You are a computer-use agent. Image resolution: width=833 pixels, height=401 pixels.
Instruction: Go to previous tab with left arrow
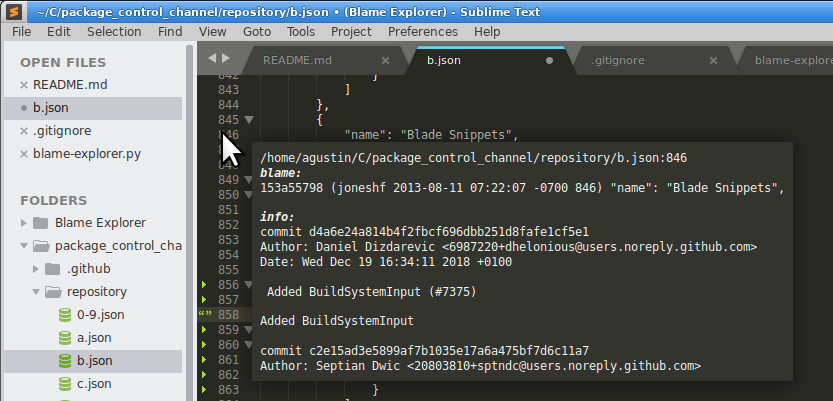coord(212,58)
